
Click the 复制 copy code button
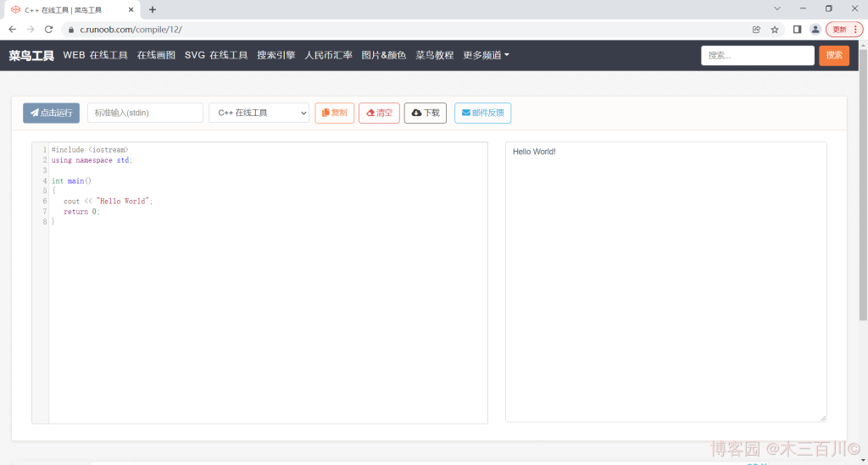tap(335, 113)
